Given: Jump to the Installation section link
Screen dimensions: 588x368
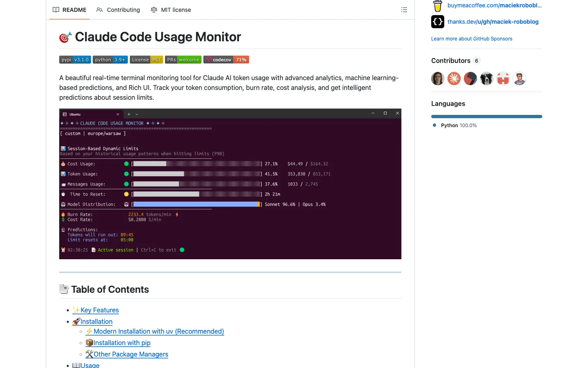Looking at the screenshot, I should (92, 322).
